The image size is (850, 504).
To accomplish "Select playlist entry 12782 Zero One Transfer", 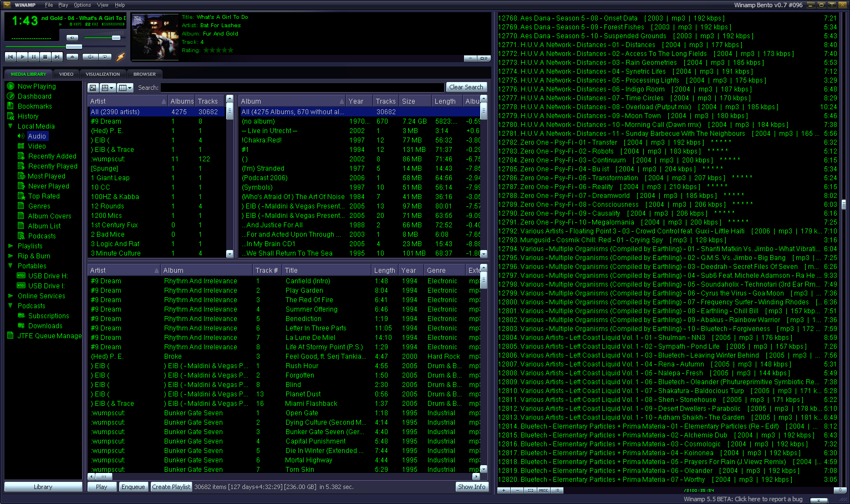I will [668, 142].
